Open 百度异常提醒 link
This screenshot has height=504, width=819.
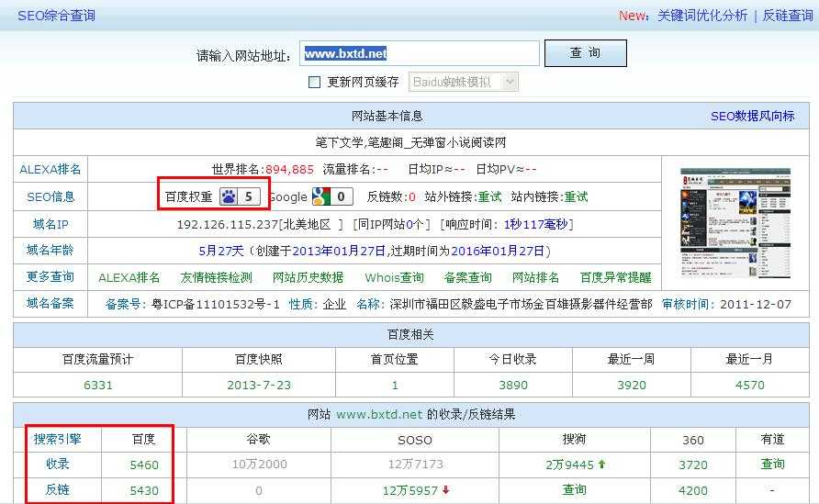tap(616, 277)
